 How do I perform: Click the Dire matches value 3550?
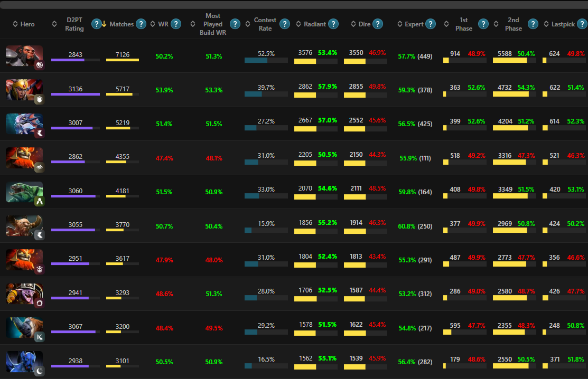(x=356, y=53)
